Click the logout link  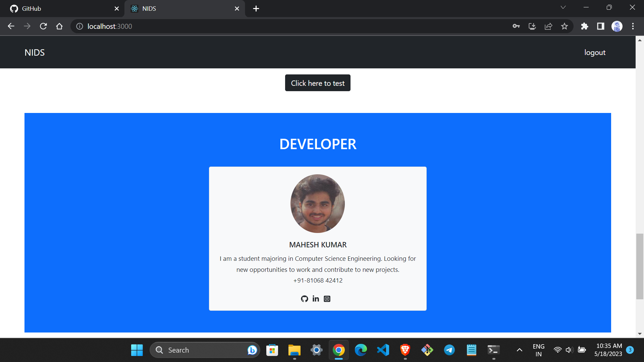click(595, 52)
